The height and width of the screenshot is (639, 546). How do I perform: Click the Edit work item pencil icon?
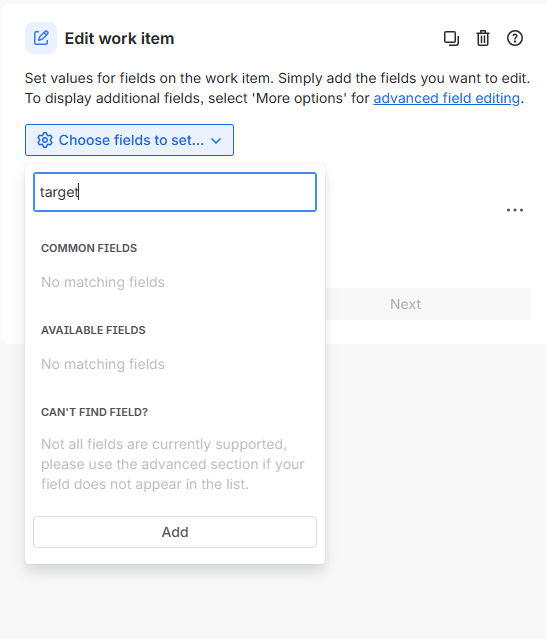click(41, 38)
